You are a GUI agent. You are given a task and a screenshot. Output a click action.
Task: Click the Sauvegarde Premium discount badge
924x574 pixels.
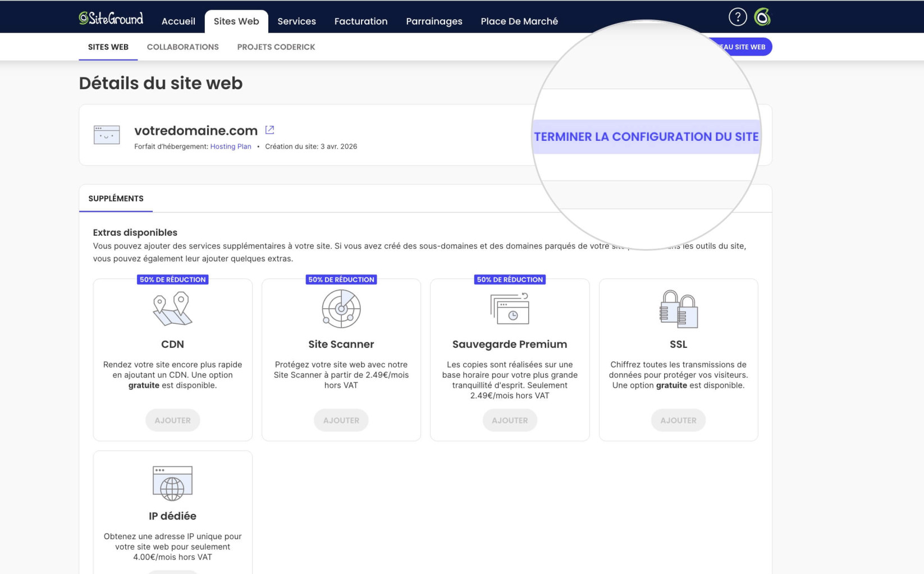[x=510, y=279]
